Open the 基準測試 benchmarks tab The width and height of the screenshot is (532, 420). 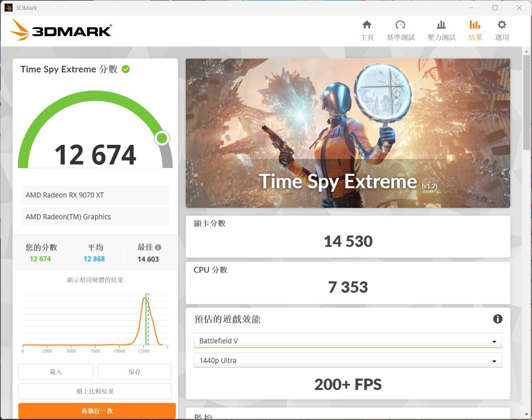tap(400, 31)
